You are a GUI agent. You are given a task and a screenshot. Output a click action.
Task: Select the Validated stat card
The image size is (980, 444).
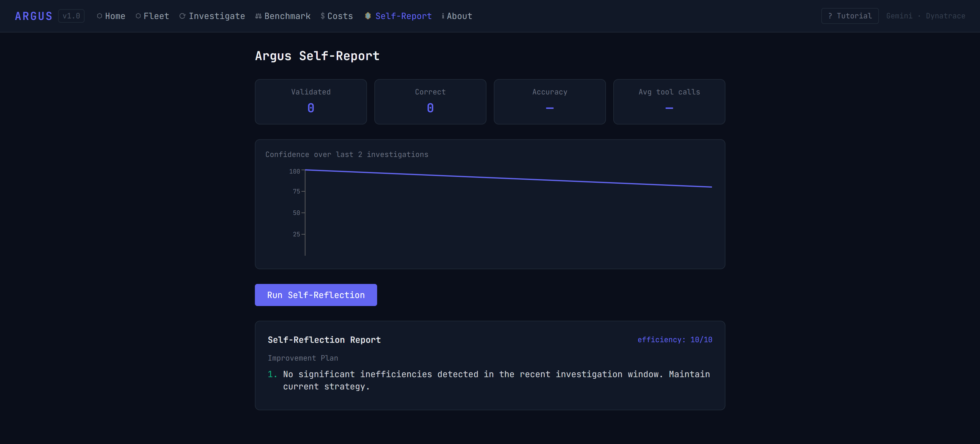click(x=311, y=102)
